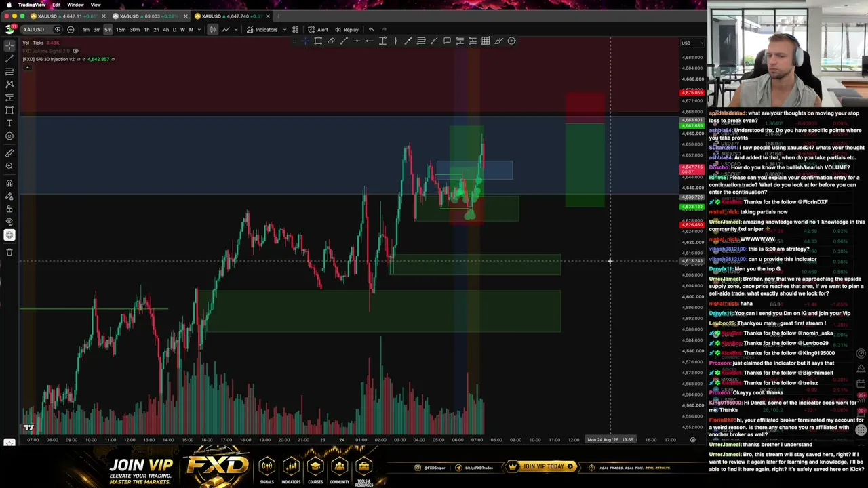Select the 15m timeframe
This screenshot has width=868, height=488.
click(x=121, y=30)
